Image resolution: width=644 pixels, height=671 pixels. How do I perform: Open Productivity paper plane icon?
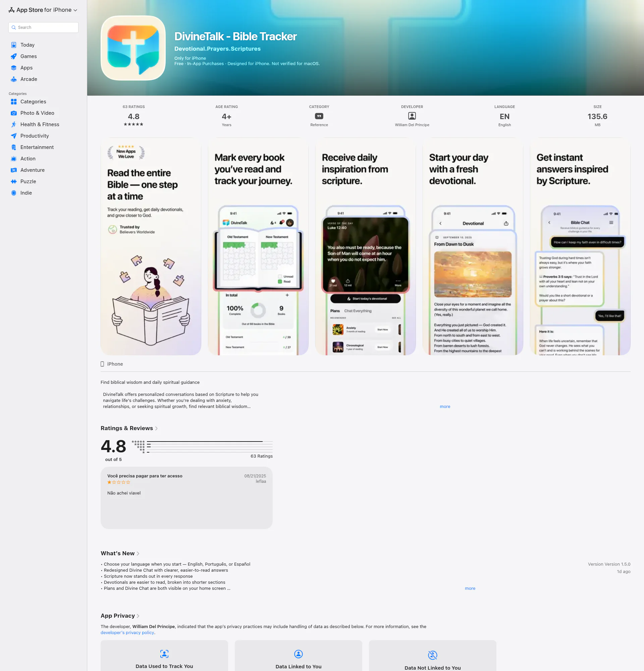(14, 136)
